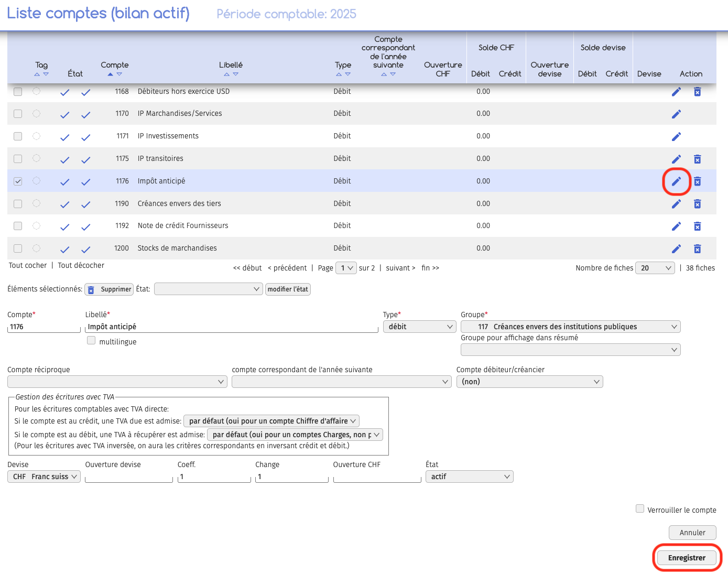Screen dimensions: 728x574
Task: Click Tout cocher to select all
Action: 28,265
